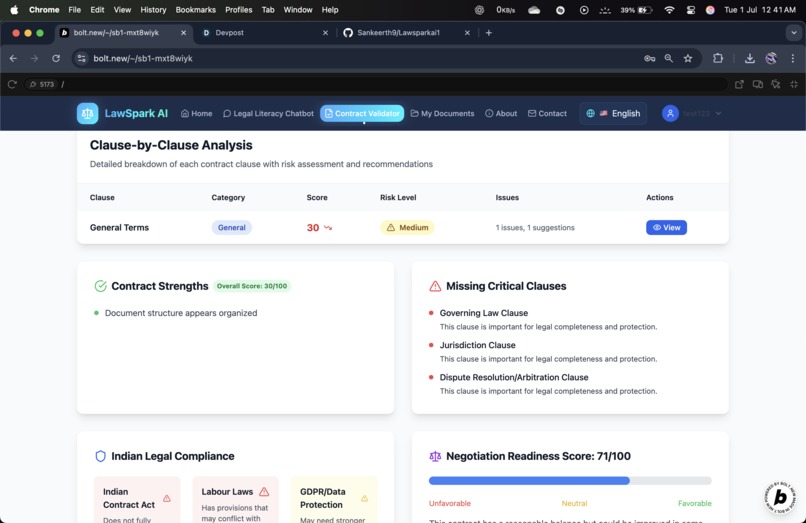The height and width of the screenshot is (523, 806).
Task: Click the Indian Legal Compliance shield icon
Action: 101,456
